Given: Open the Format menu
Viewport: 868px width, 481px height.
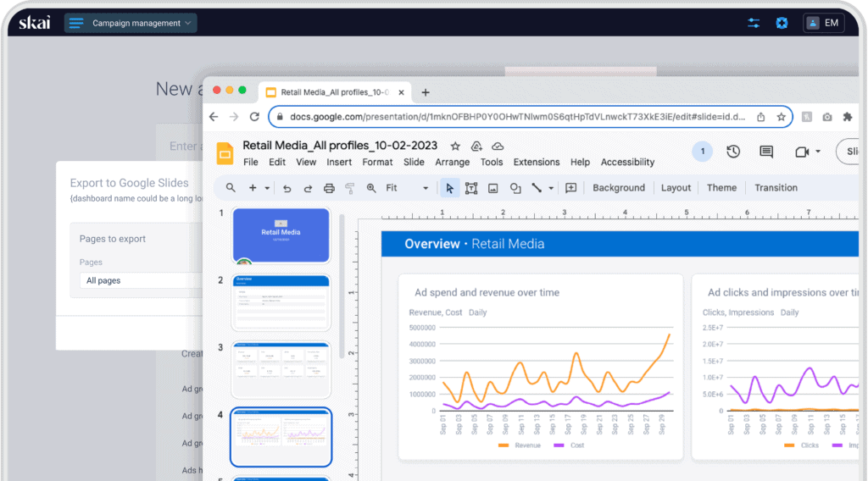Looking at the screenshot, I should [x=377, y=162].
